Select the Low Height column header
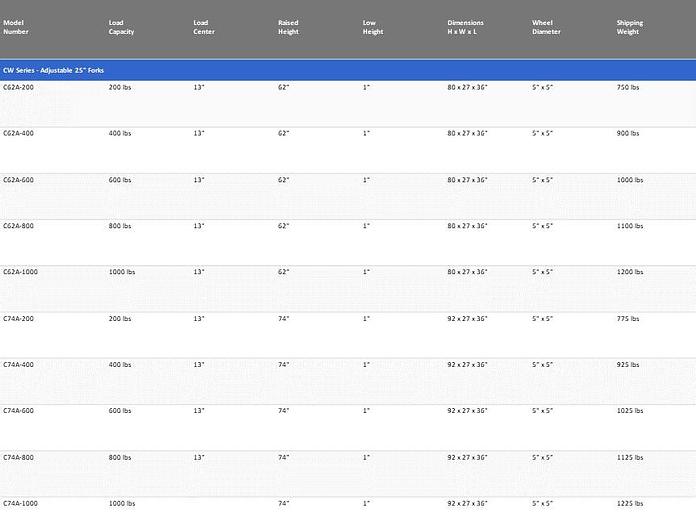696x525 pixels. [x=373, y=27]
